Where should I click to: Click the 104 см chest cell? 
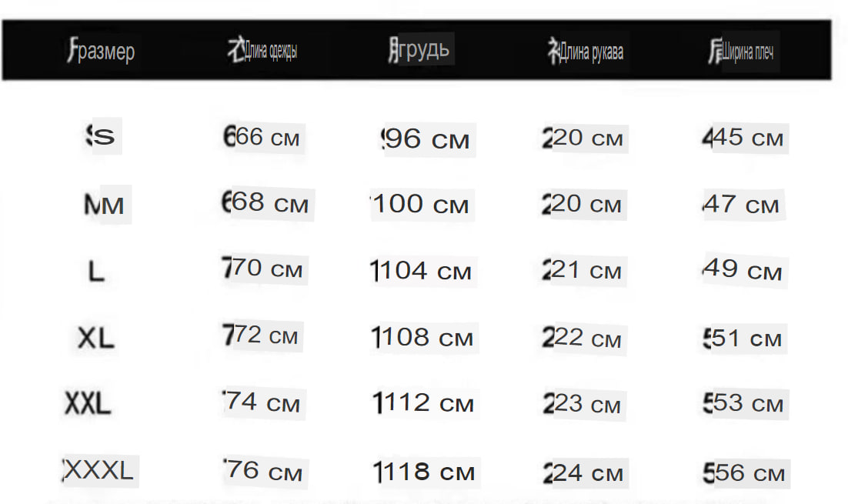(421, 271)
